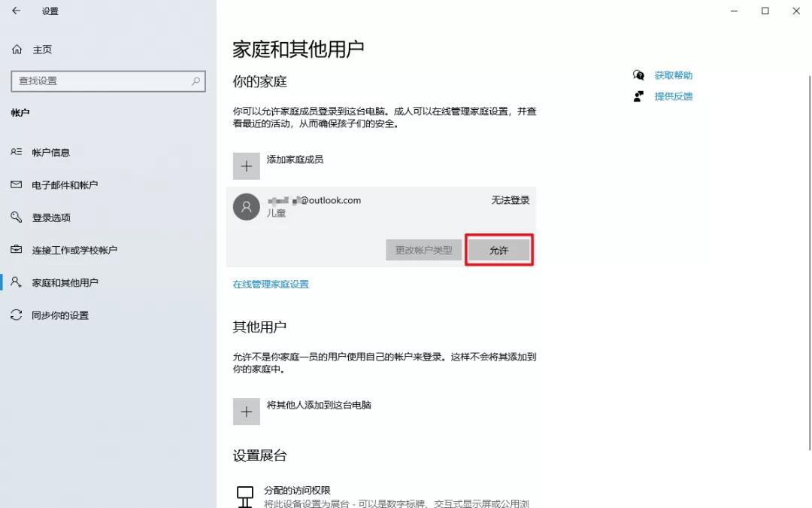
Task: Click the plus icon for 将其他人添加到这台电脑
Action: (247, 412)
